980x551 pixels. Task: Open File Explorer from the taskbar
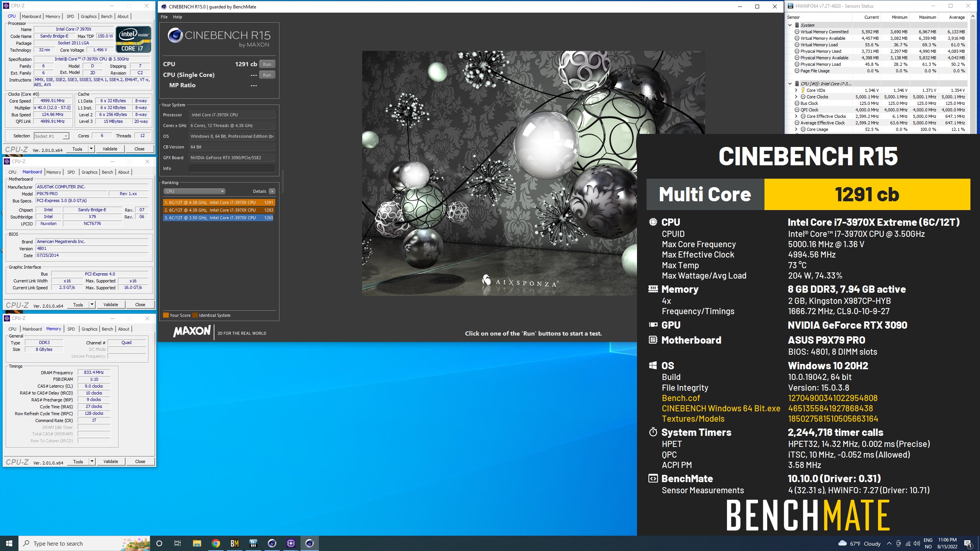coord(197,543)
